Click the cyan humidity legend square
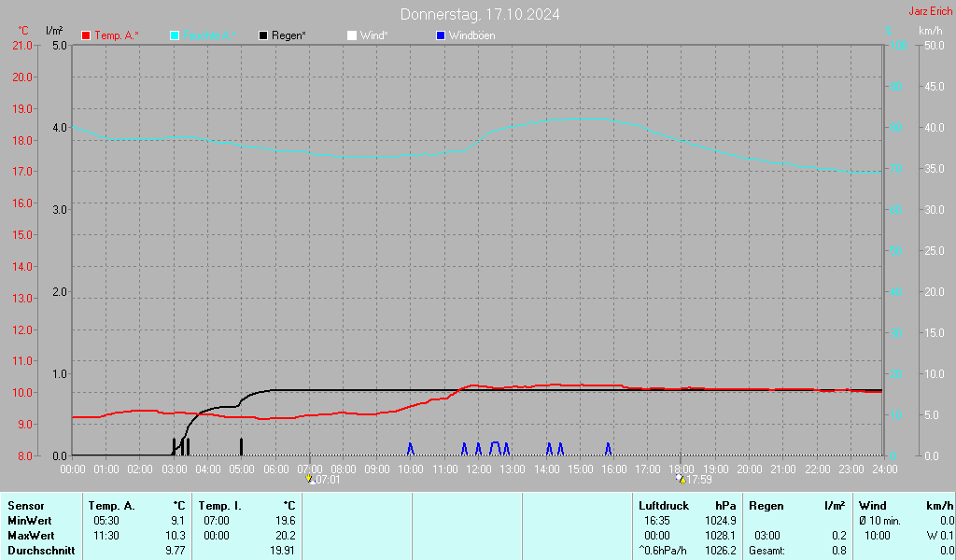956x560 pixels. [175, 35]
